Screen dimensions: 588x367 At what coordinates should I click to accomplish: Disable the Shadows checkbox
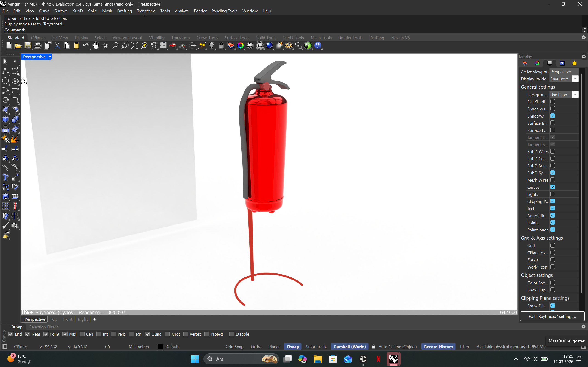(x=553, y=116)
